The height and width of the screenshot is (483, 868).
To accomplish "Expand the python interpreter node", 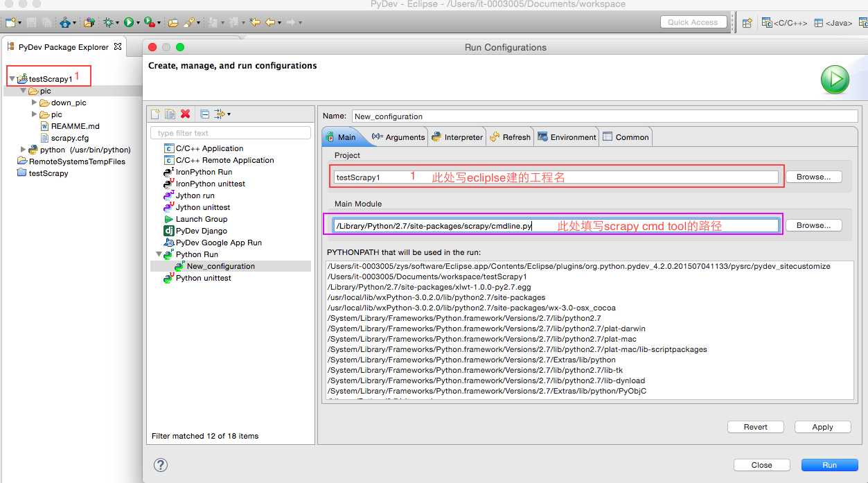I will point(24,149).
